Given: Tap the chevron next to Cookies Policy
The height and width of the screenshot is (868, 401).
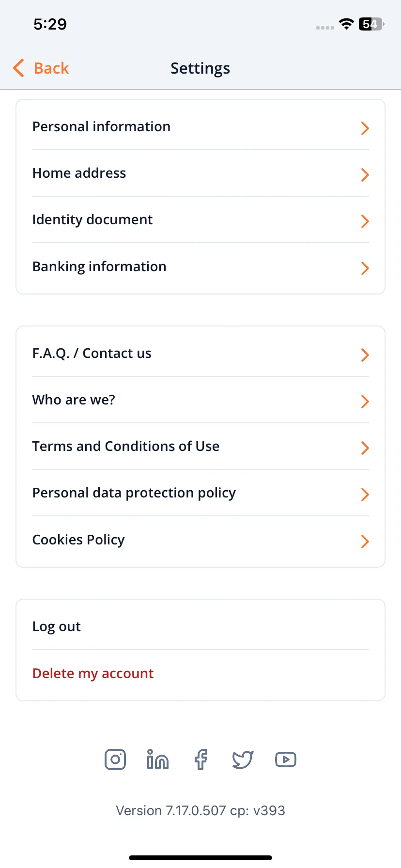Looking at the screenshot, I should pos(365,542).
